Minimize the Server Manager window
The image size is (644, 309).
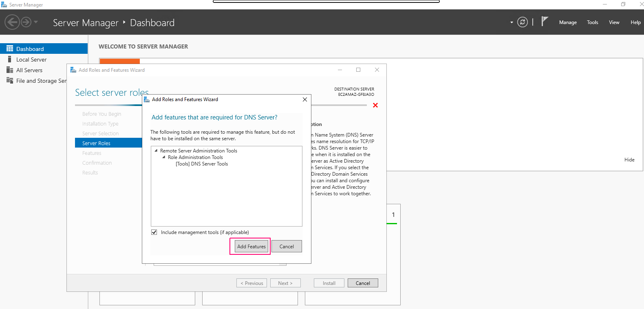pyautogui.click(x=605, y=4)
